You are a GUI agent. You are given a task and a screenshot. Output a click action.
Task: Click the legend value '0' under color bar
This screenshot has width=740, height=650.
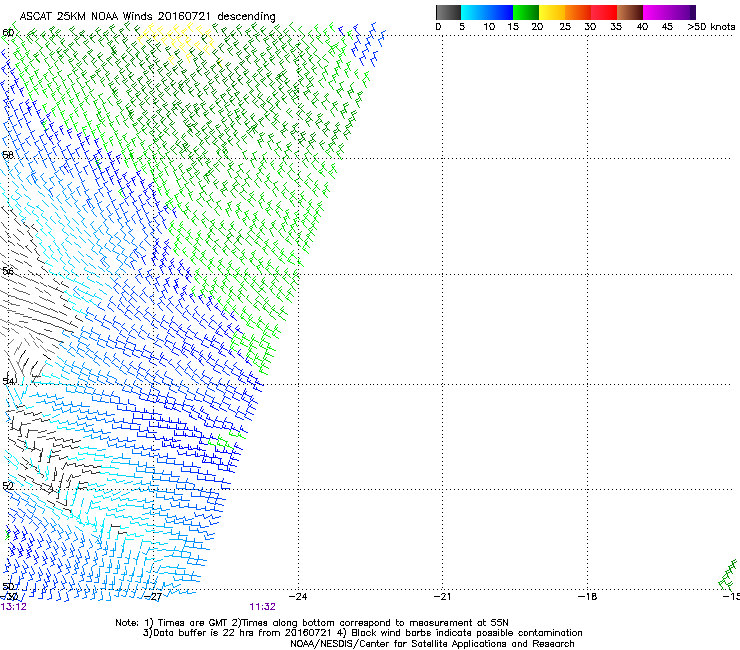(x=438, y=27)
